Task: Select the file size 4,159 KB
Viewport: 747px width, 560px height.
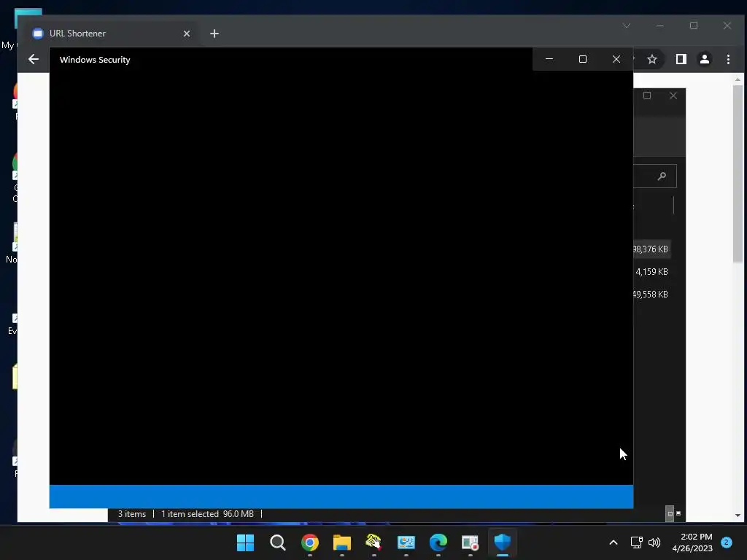Action: coord(651,271)
